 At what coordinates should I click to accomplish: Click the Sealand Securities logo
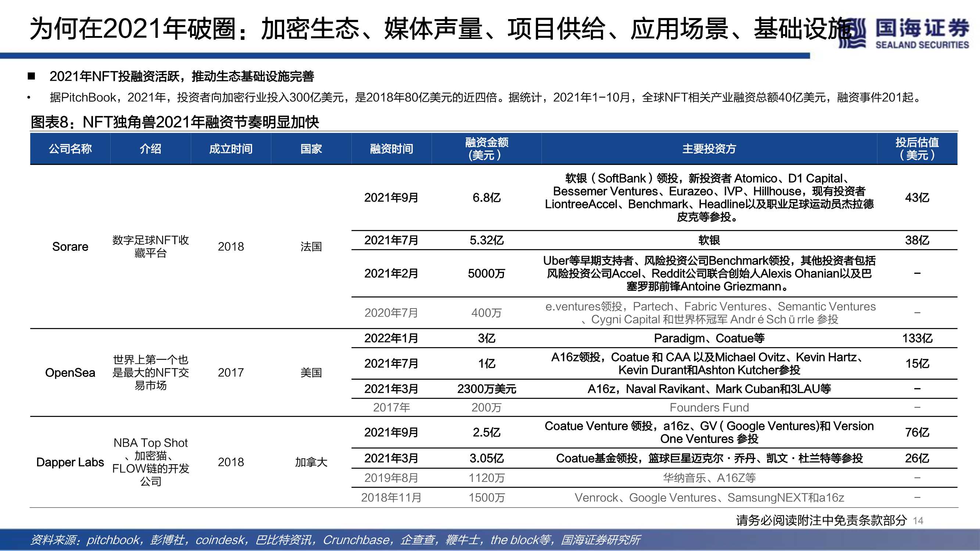coord(904,33)
